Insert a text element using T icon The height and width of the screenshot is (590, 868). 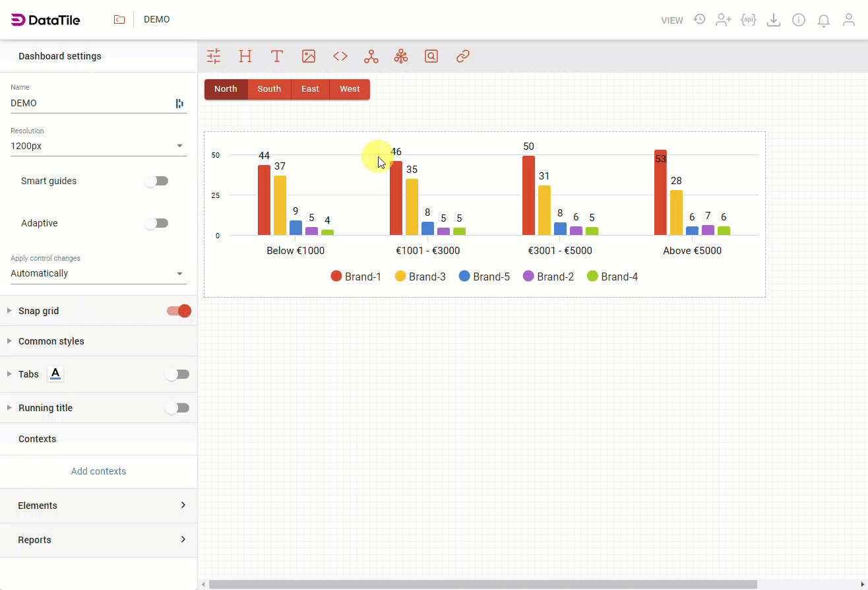click(x=277, y=56)
